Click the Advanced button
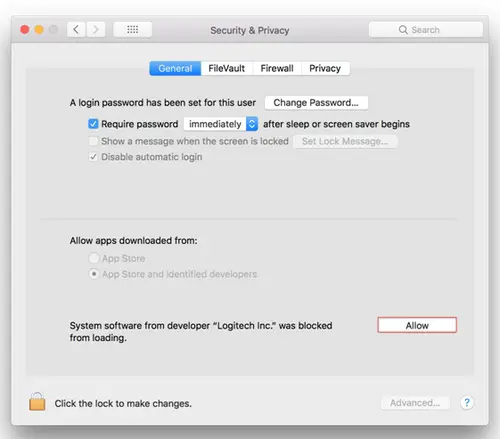This screenshot has height=439, width=500. [415, 403]
